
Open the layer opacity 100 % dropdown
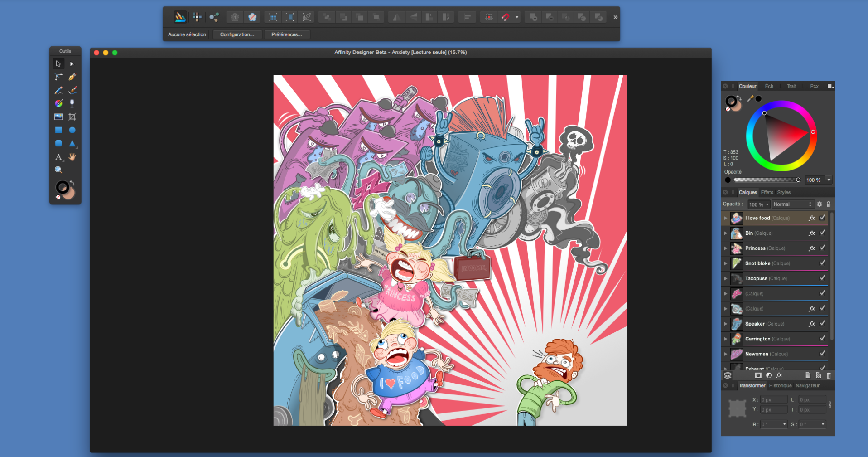pos(759,204)
